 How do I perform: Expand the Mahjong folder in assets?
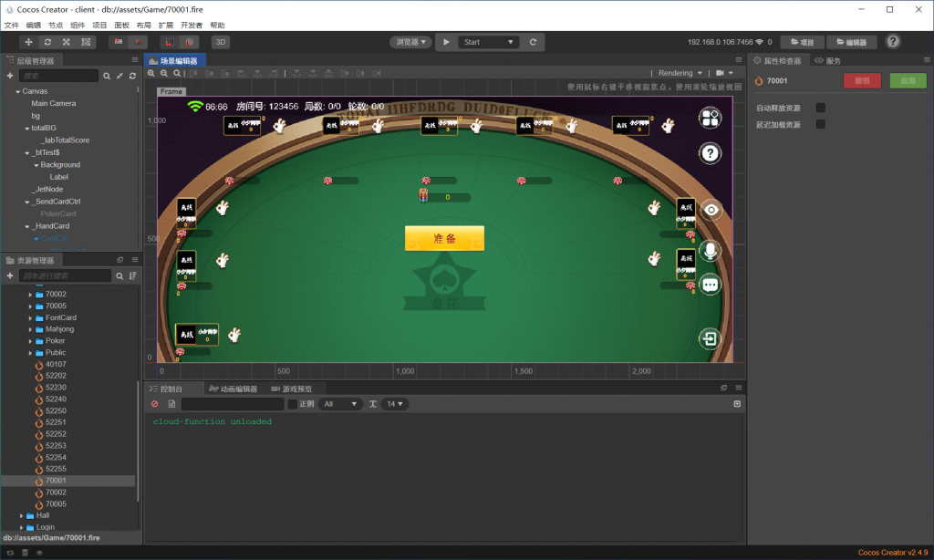click(x=30, y=329)
